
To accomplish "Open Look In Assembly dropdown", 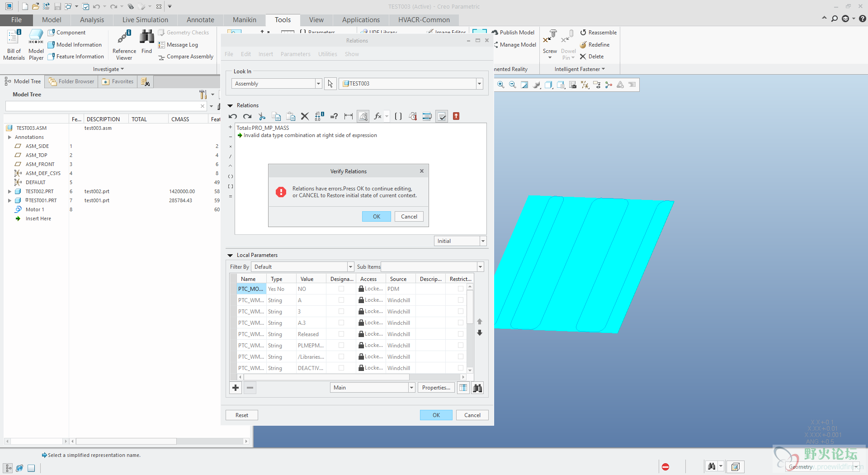I will coord(318,84).
